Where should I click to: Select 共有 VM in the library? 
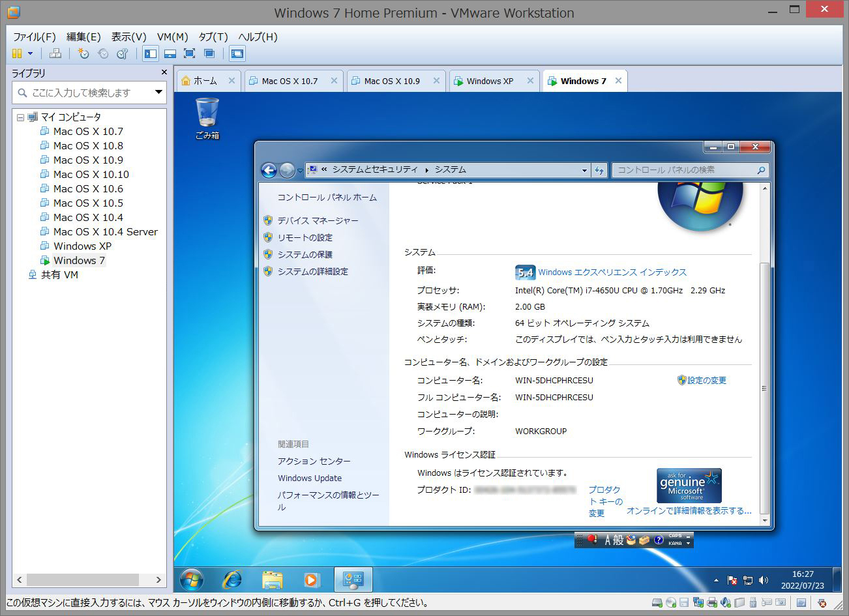pos(59,274)
